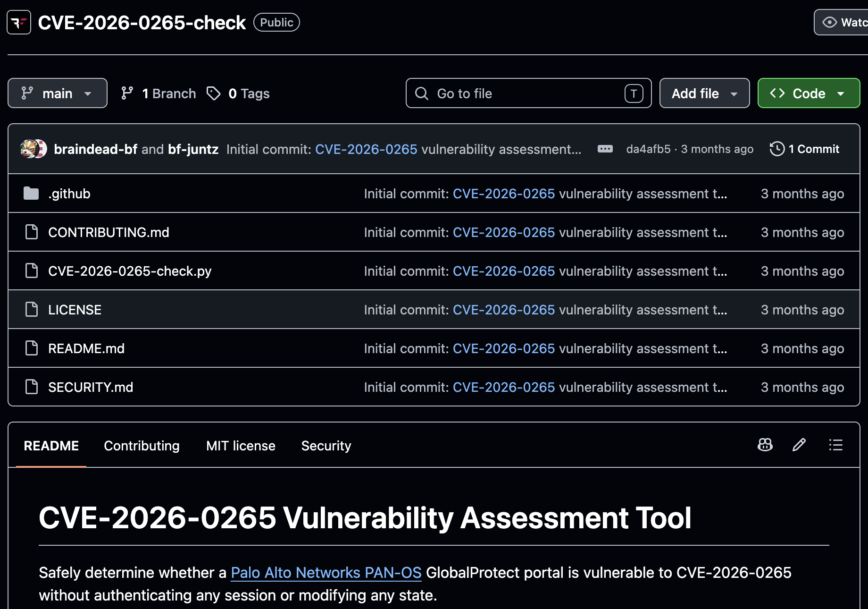
Task: Select the README tab
Action: click(51, 446)
